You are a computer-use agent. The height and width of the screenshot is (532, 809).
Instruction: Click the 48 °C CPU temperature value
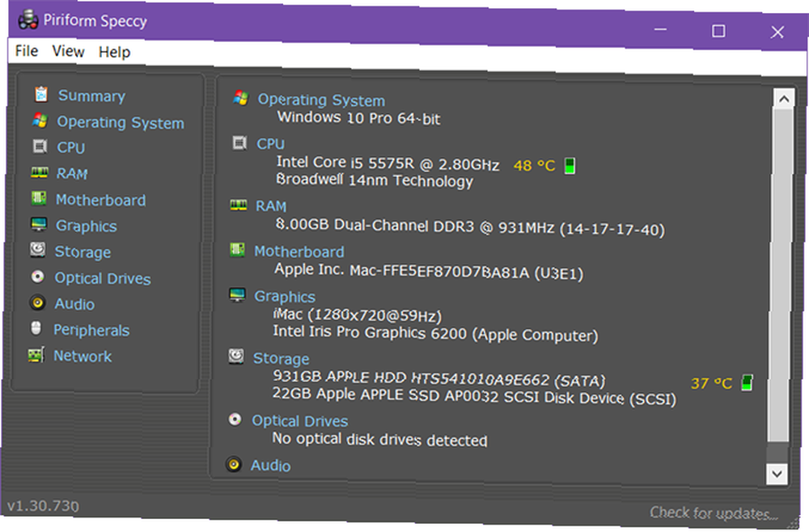click(x=534, y=166)
